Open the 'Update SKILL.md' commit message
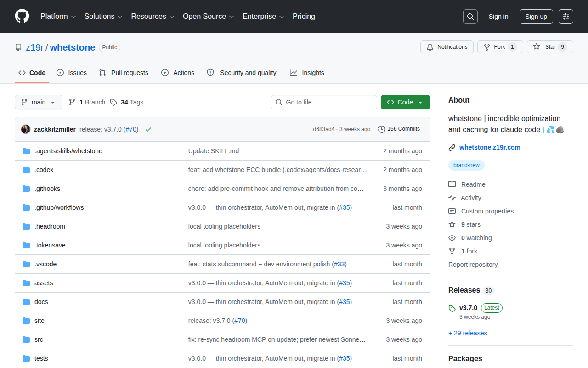Screen dimensions: 588x368 pos(214,151)
